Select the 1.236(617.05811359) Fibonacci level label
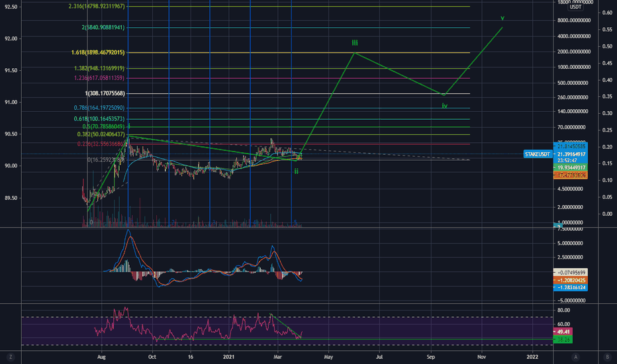Screen dimensions: 617x364 (x=99, y=78)
